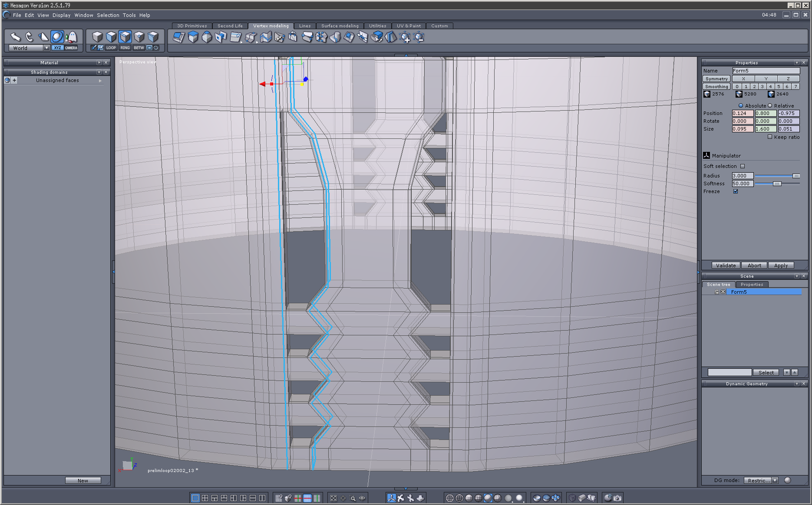Open the Selection menu
812x505 pixels.
point(108,15)
